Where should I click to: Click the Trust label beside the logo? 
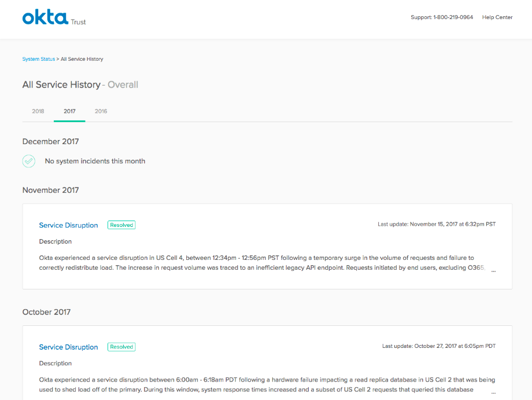coord(79,22)
